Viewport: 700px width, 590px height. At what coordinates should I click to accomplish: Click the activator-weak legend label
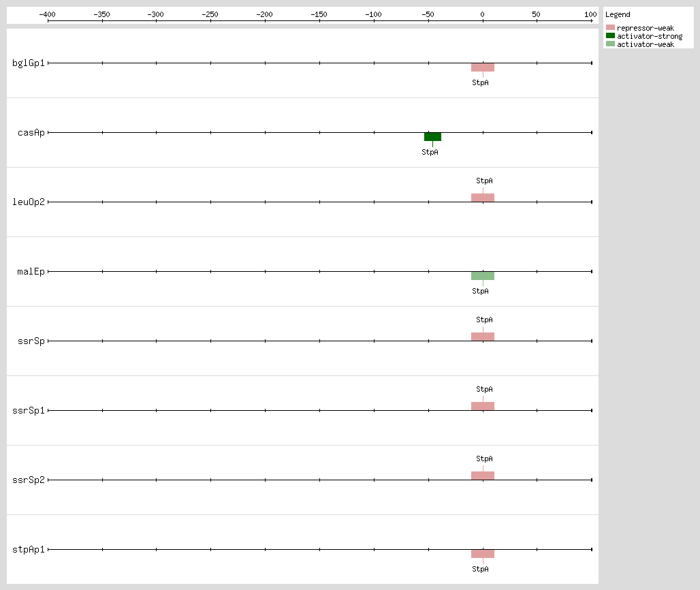click(646, 44)
